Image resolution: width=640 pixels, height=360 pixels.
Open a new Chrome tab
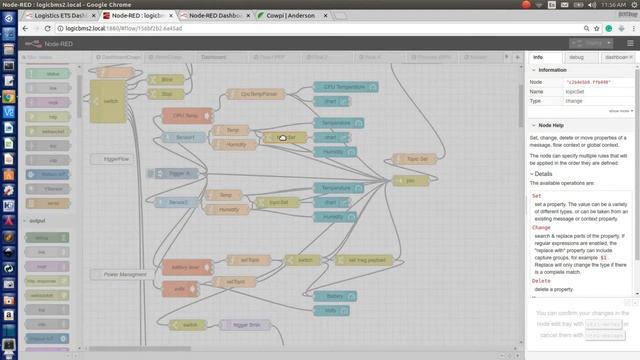pyautogui.click(x=340, y=16)
